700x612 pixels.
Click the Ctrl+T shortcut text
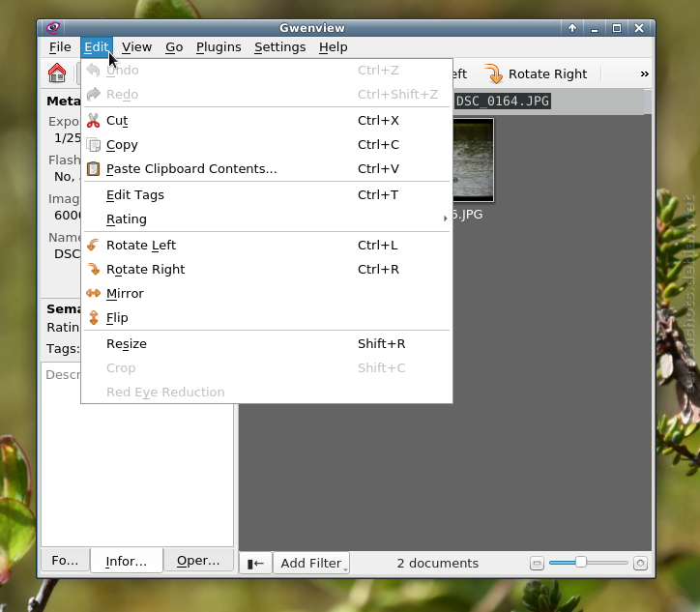point(378,195)
